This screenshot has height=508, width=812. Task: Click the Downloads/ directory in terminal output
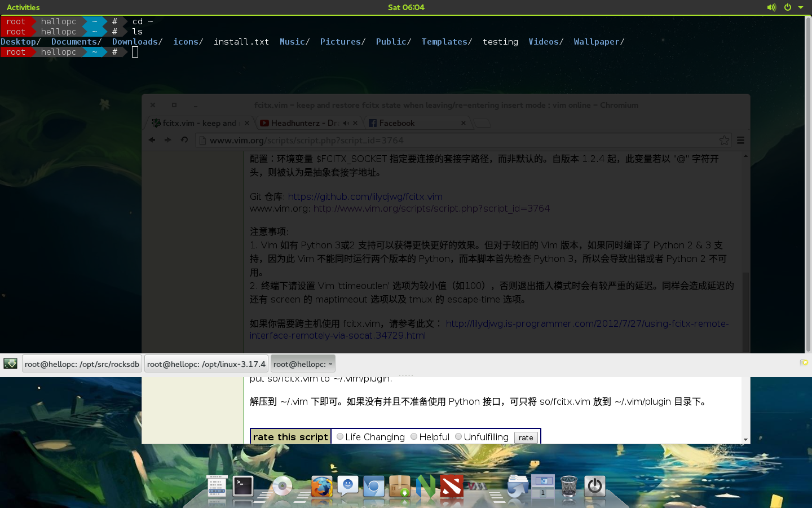click(137, 42)
